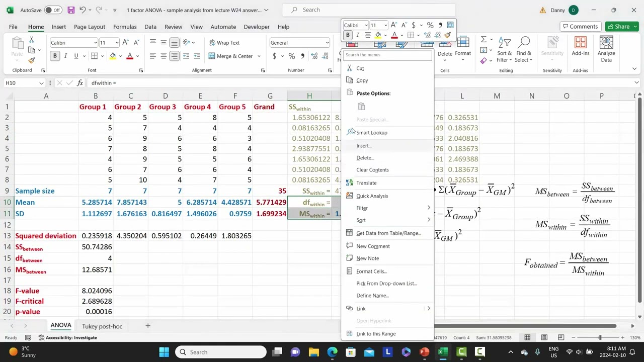The image size is (644, 362).
Task: Open the ribbon Font name Calibri dropdown
Action: point(95,43)
